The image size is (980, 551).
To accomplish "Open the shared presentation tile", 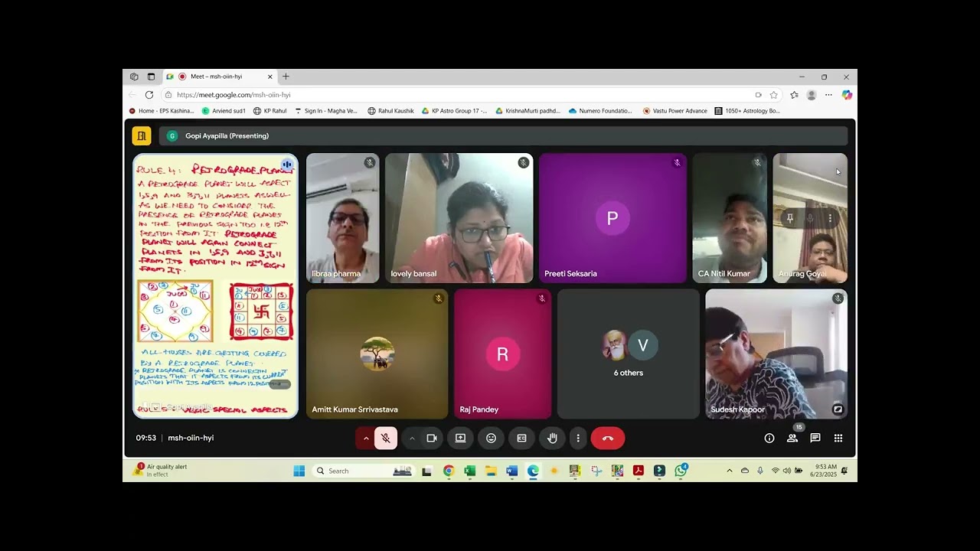I will (x=216, y=285).
